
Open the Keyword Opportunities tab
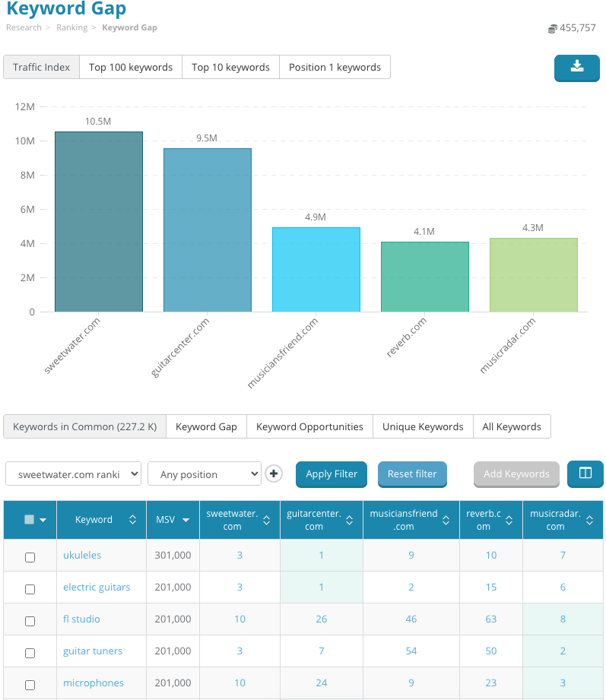pyautogui.click(x=309, y=426)
